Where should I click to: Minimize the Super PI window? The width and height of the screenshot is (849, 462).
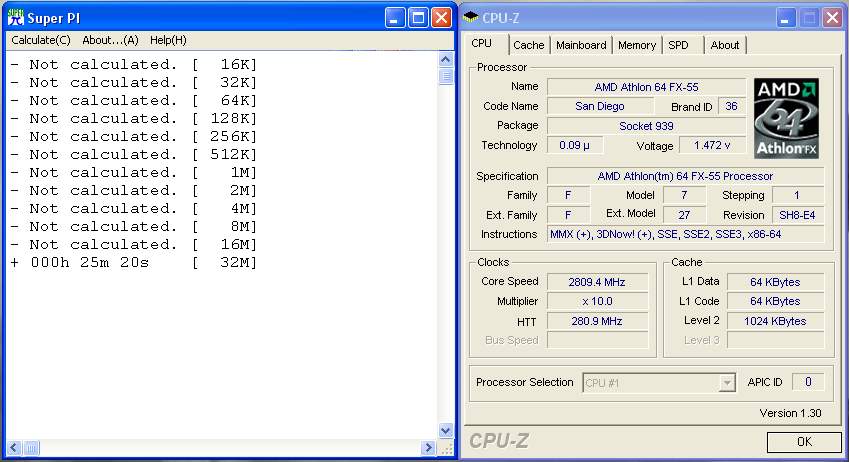point(395,18)
